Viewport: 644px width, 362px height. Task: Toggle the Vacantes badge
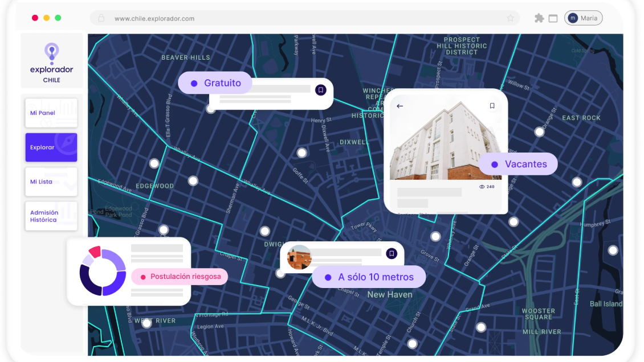(x=517, y=164)
